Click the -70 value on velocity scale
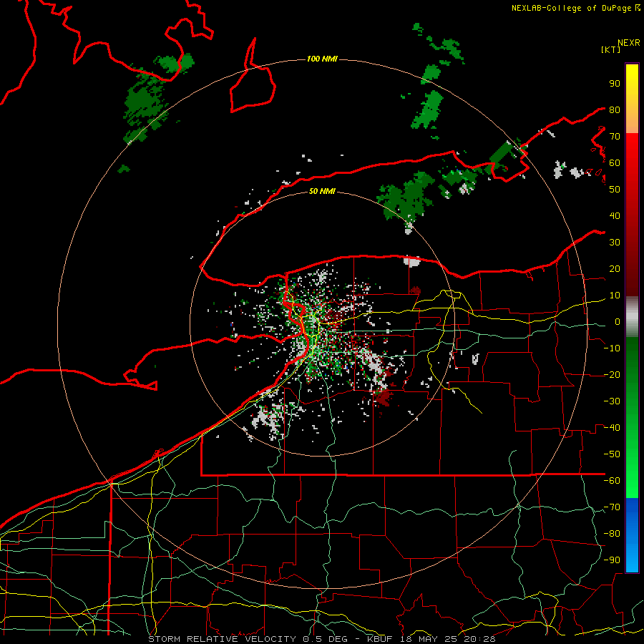644x644 pixels. point(612,507)
